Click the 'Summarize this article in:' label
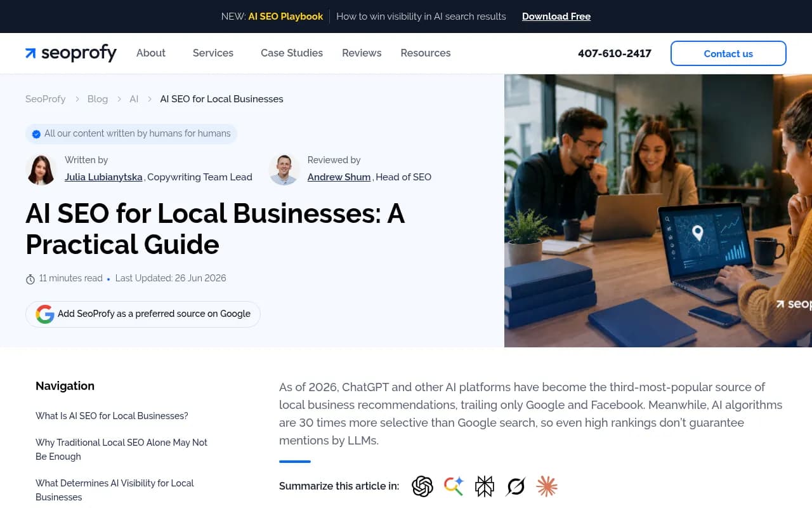This screenshot has height=508, width=812. click(339, 486)
